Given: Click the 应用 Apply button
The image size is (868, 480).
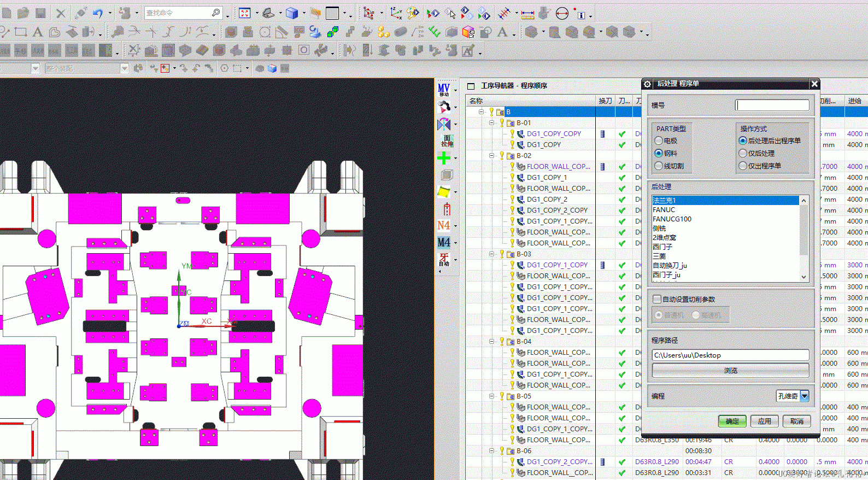Looking at the screenshot, I should [x=764, y=421].
